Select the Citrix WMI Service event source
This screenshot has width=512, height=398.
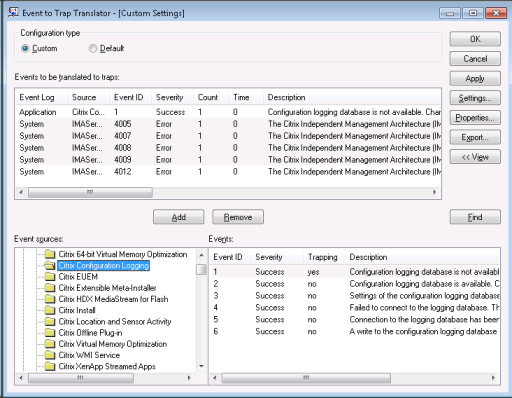pyautogui.click(x=89, y=355)
